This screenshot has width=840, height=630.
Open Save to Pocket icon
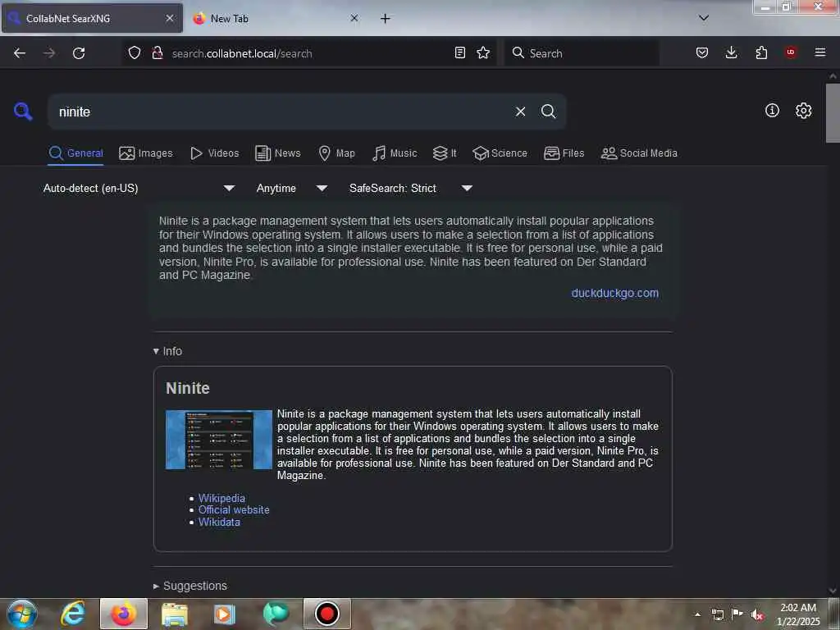point(702,52)
